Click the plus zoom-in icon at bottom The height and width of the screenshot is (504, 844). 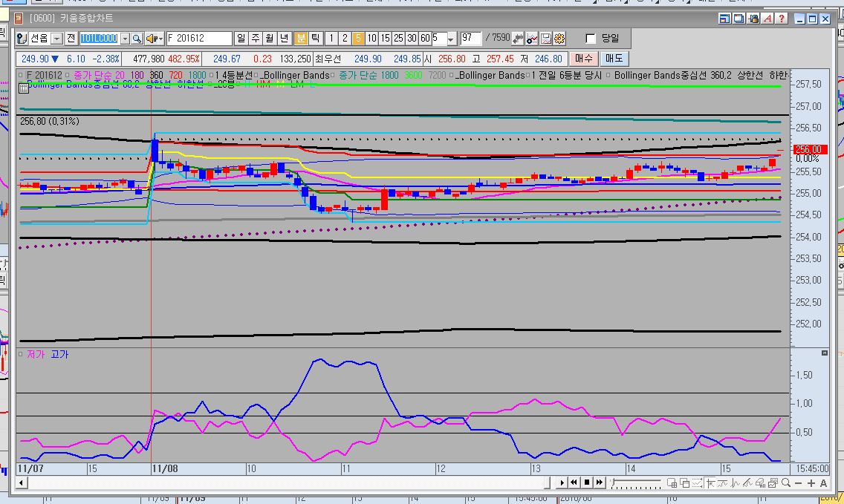click(x=811, y=482)
